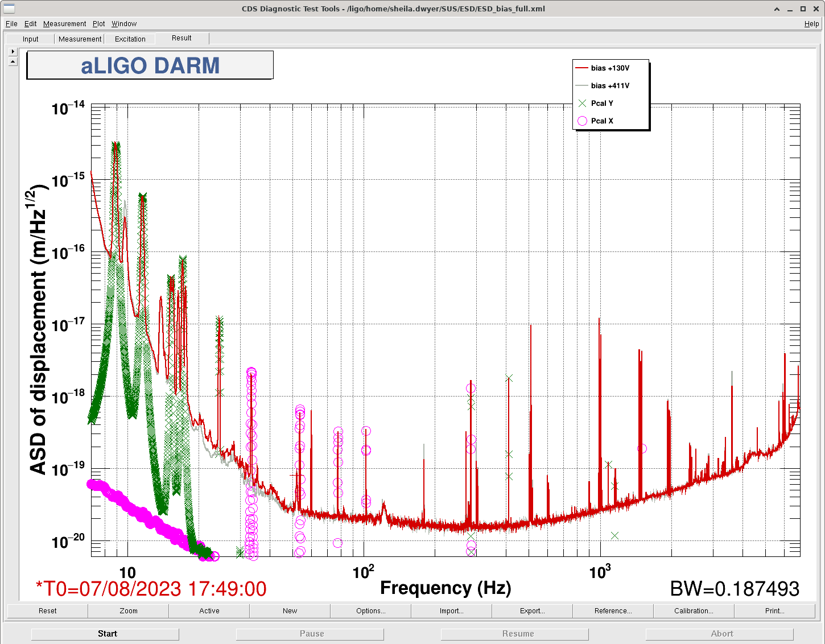The width and height of the screenshot is (825, 644).
Task: Click the gray bias +411V legend line
Action: pos(581,86)
